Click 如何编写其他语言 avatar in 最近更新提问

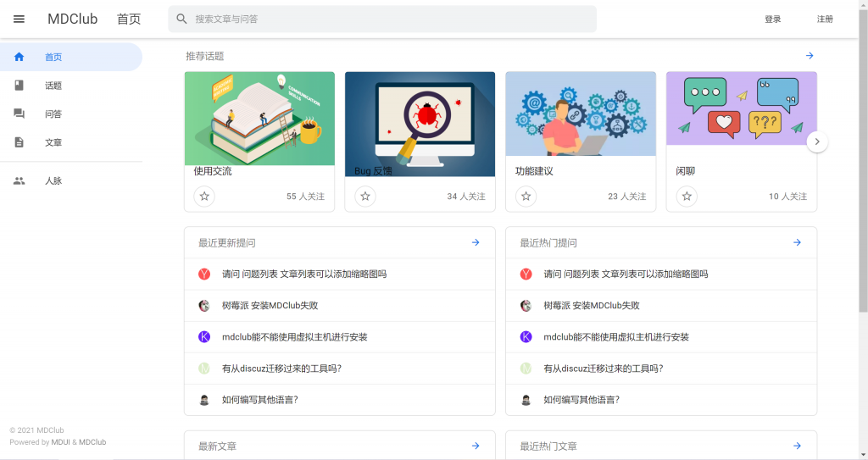[204, 400]
